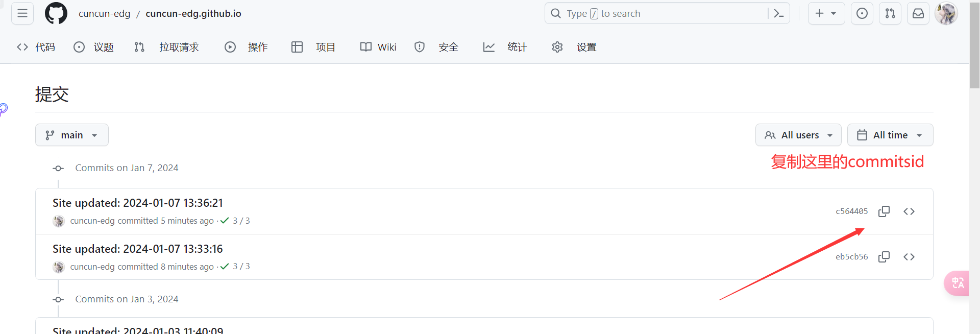Image resolution: width=980 pixels, height=334 pixels.
Task: Open the issues icon in header
Action: 862,13
